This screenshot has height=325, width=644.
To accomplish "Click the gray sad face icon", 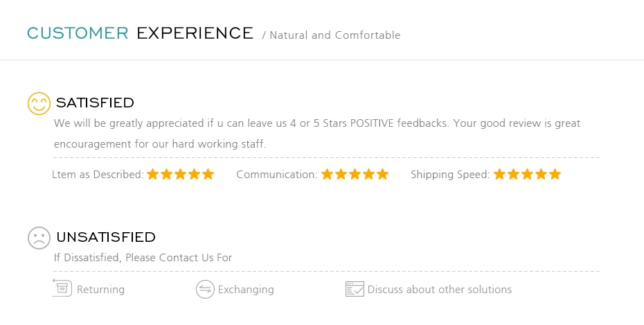I will coord(39,238).
